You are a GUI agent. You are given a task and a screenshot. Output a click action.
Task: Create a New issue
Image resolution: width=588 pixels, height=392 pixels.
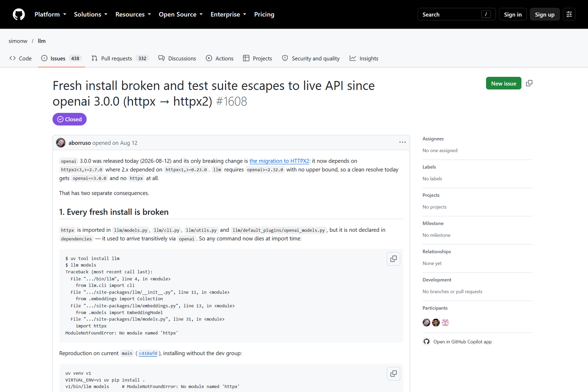pos(503,83)
